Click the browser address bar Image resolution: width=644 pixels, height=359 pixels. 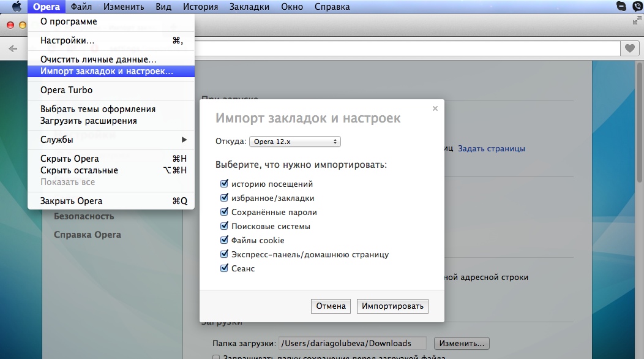(x=407, y=48)
